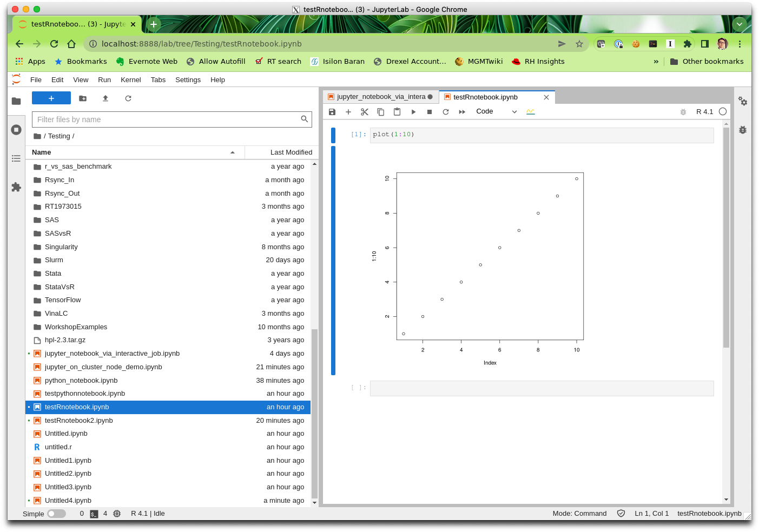The height and width of the screenshot is (532, 759).
Task: Select the untitled.r file
Action: 168,447
